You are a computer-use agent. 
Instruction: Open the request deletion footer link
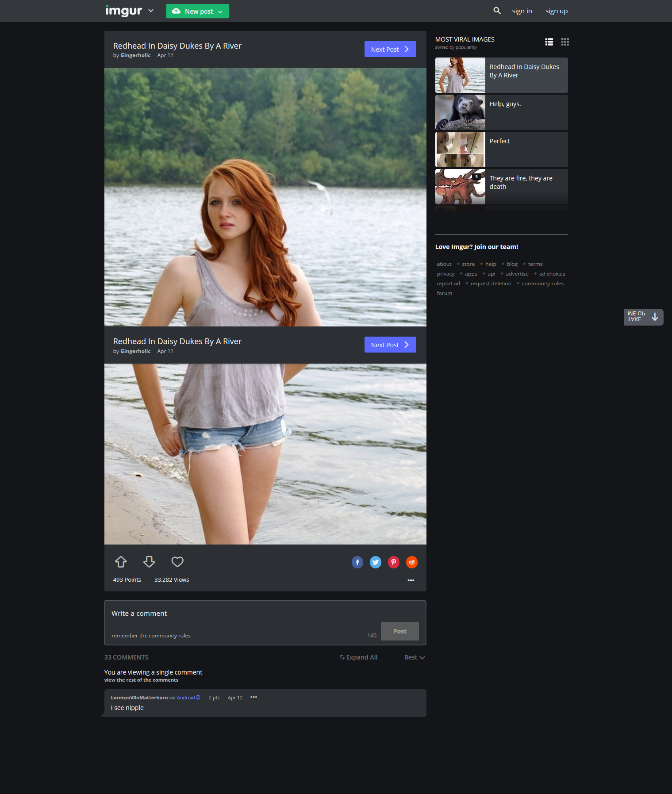pyautogui.click(x=491, y=284)
